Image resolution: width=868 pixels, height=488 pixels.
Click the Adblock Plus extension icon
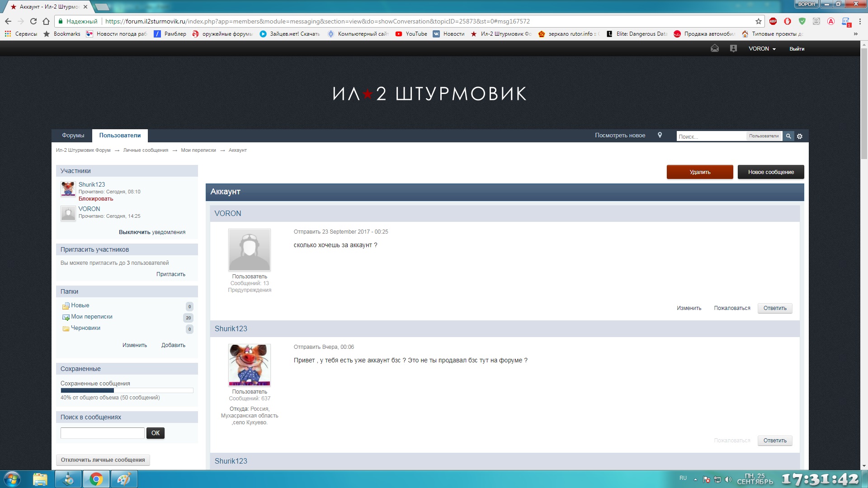773,21
